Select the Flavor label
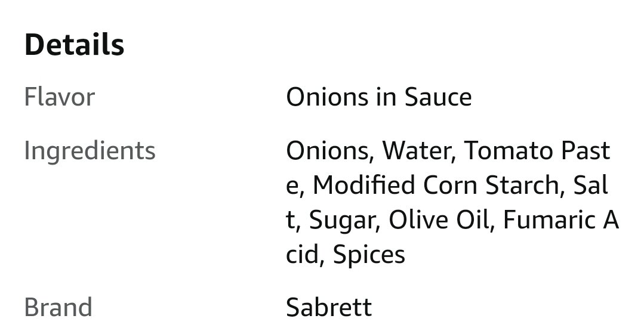Image resolution: width=644 pixels, height=328 pixels. coord(60,97)
